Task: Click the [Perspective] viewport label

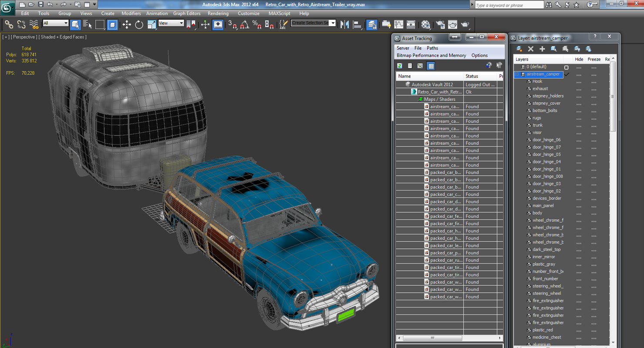Action: point(23,37)
